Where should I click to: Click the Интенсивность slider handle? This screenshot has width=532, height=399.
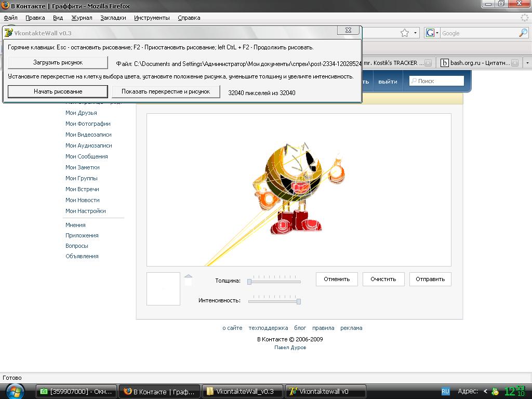(x=299, y=301)
